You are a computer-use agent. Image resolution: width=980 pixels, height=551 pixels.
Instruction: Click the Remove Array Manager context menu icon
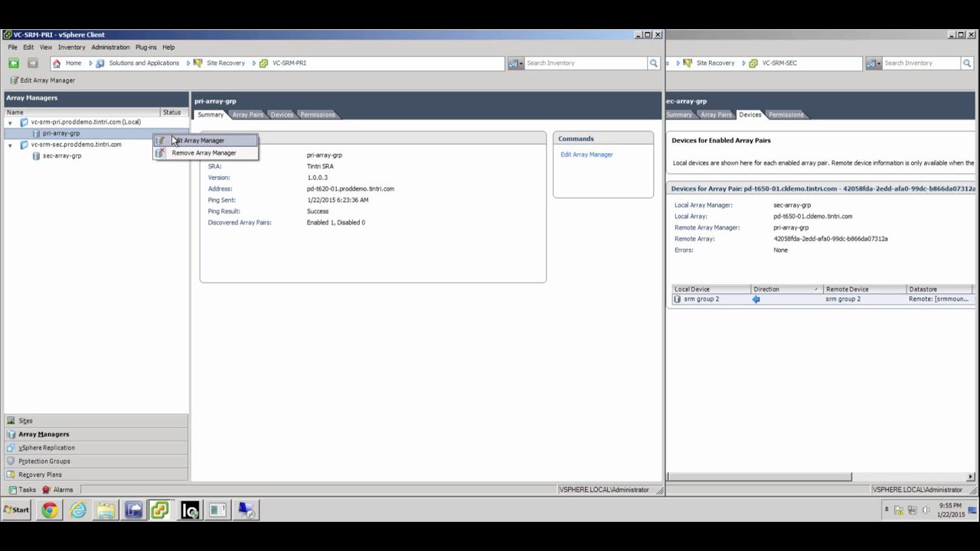tap(160, 153)
